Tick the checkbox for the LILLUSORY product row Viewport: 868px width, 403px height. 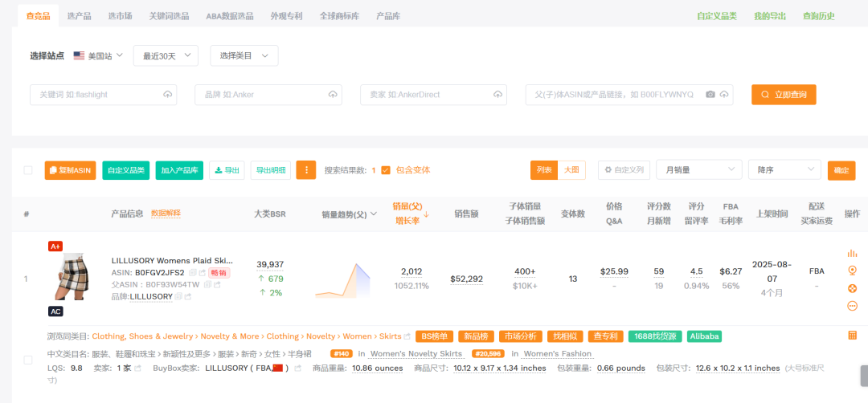coord(27,360)
